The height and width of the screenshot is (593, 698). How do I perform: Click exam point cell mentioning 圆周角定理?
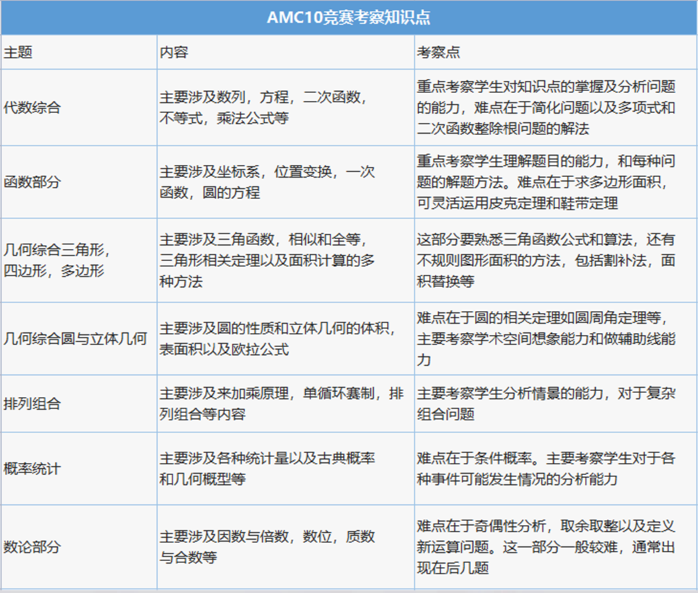coord(556,338)
